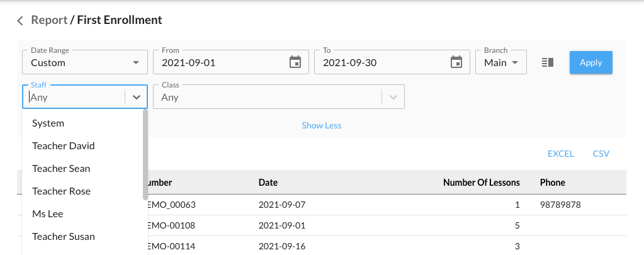Toggle the column layout icon beside Apply
Viewport: 644px width, 255px height.
pos(548,62)
